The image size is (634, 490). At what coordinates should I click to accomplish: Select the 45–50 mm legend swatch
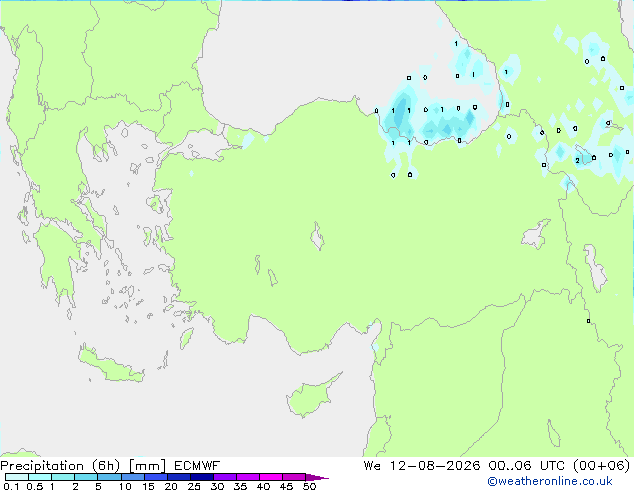pyautogui.click(x=294, y=477)
